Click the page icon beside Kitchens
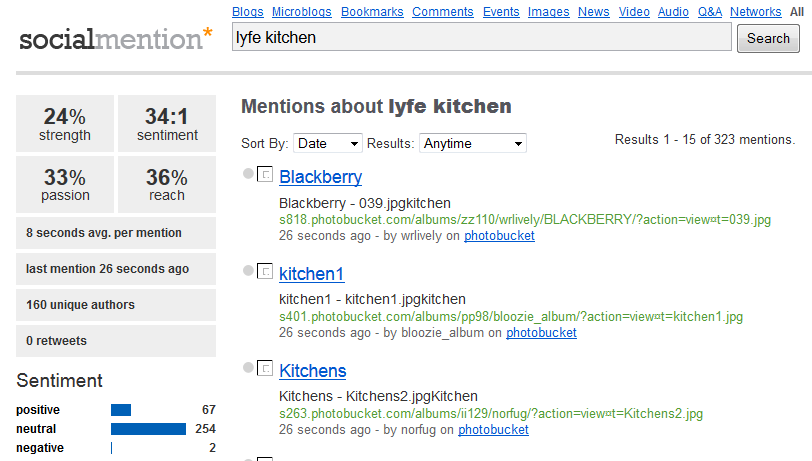812x461 pixels. [265, 369]
